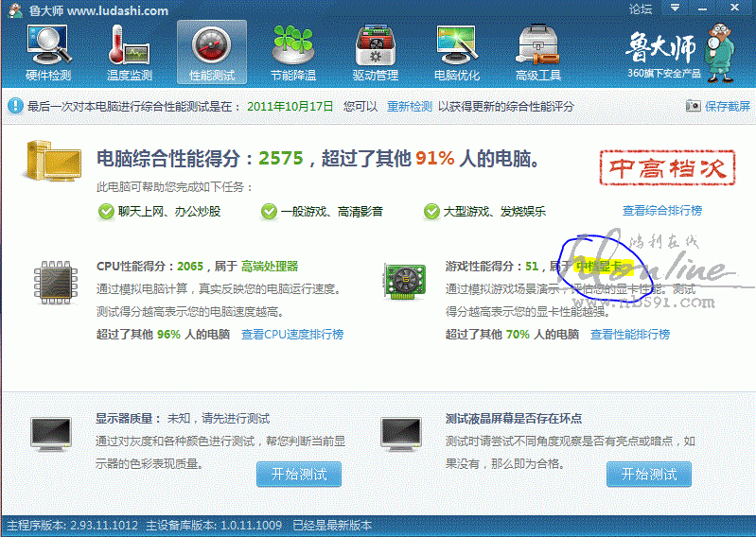Click the 高端处理器 CPU rating text
The width and height of the screenshot is (756, 537).
270,267
